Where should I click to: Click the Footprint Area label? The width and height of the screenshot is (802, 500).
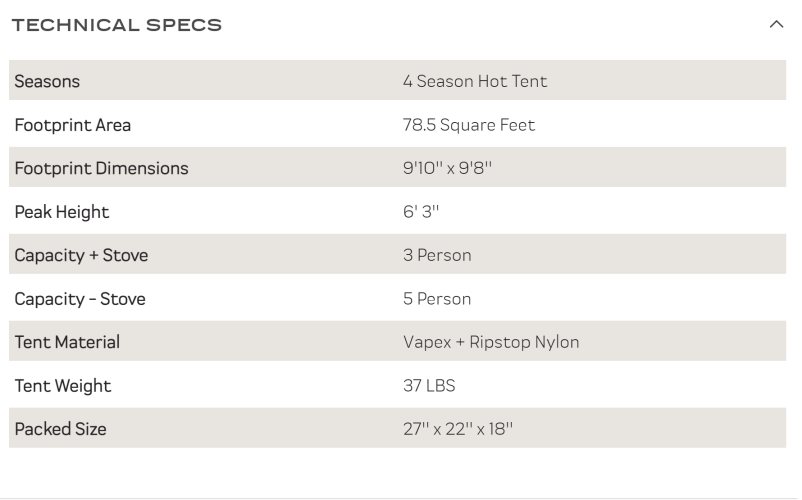tap(72, 125)
